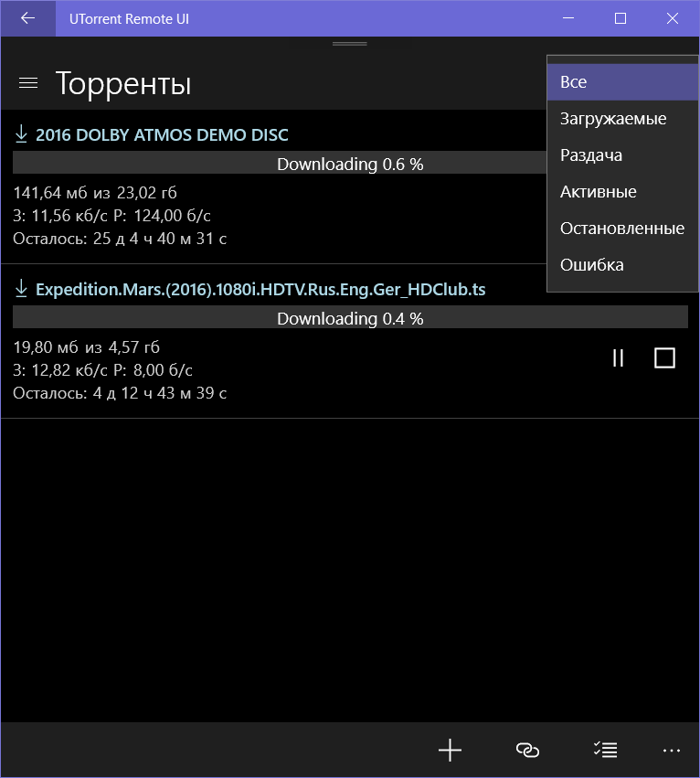The image size is (700, 778).
Task: Maximize the UTorrent Remote UI window
Action: click(620, 18)
